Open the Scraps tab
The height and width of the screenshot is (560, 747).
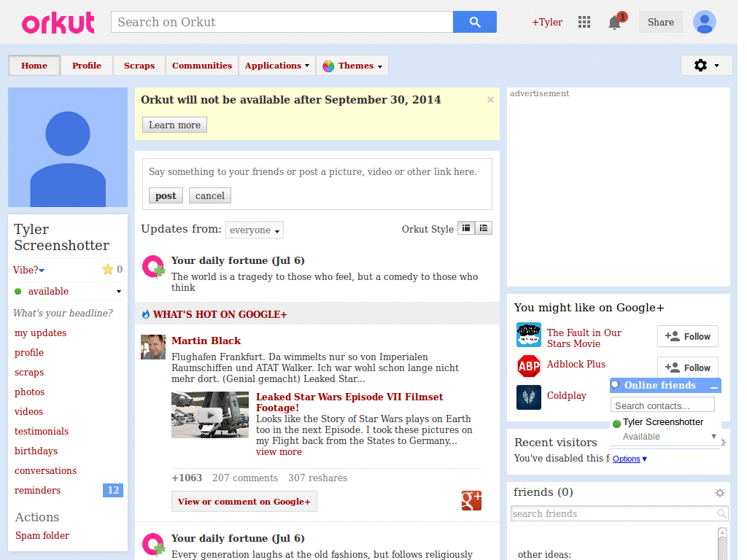pos(139,66)
